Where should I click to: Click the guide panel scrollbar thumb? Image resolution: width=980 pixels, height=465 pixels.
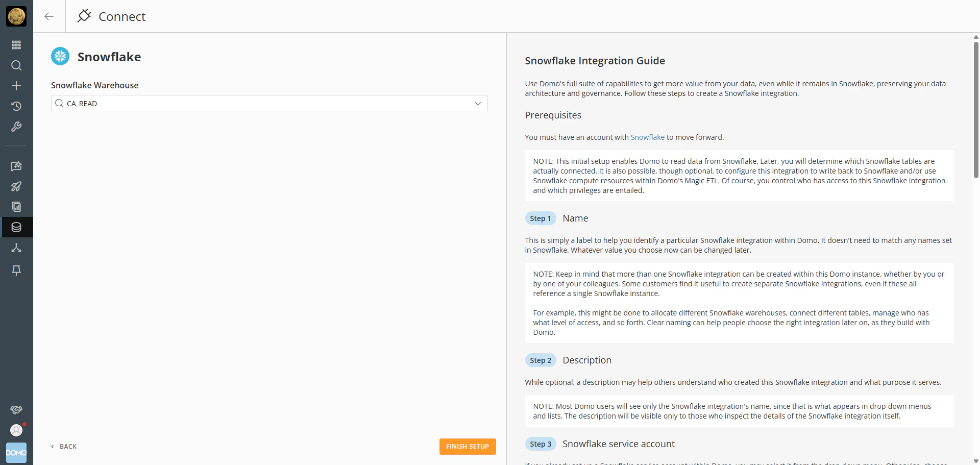tap(976, 110)
